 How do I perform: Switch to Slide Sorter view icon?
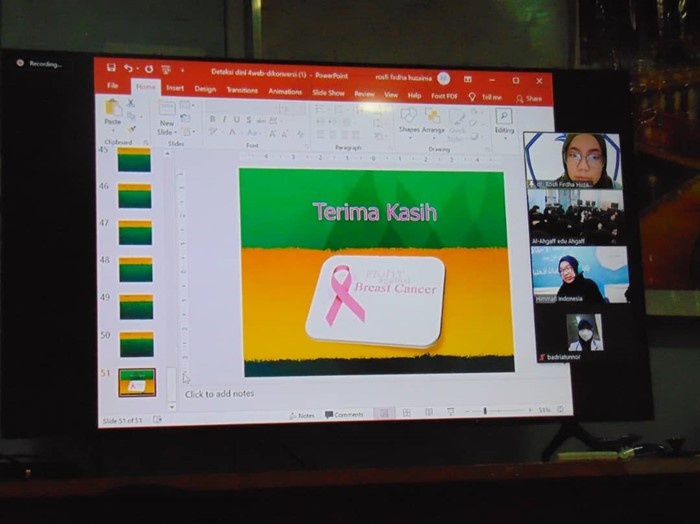[407, 412]
